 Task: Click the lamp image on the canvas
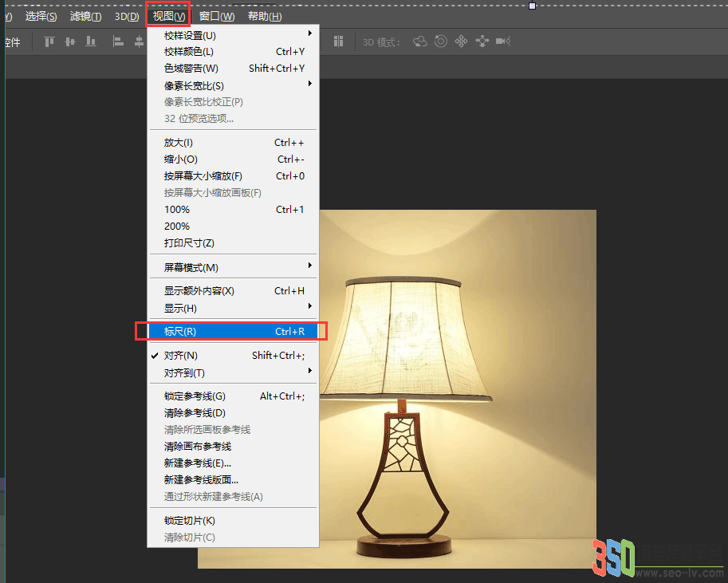pos(458,389)
